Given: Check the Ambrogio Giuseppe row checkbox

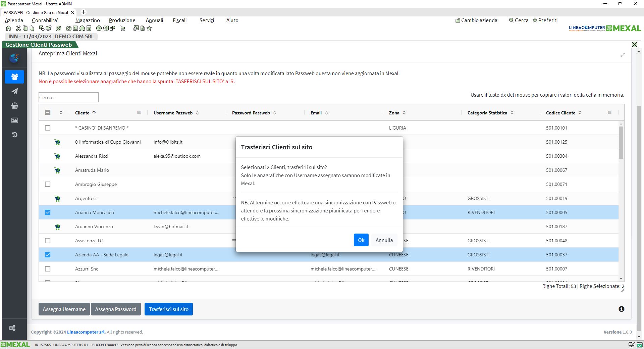Looking at the screenshot, I should (x=48, y=184).
